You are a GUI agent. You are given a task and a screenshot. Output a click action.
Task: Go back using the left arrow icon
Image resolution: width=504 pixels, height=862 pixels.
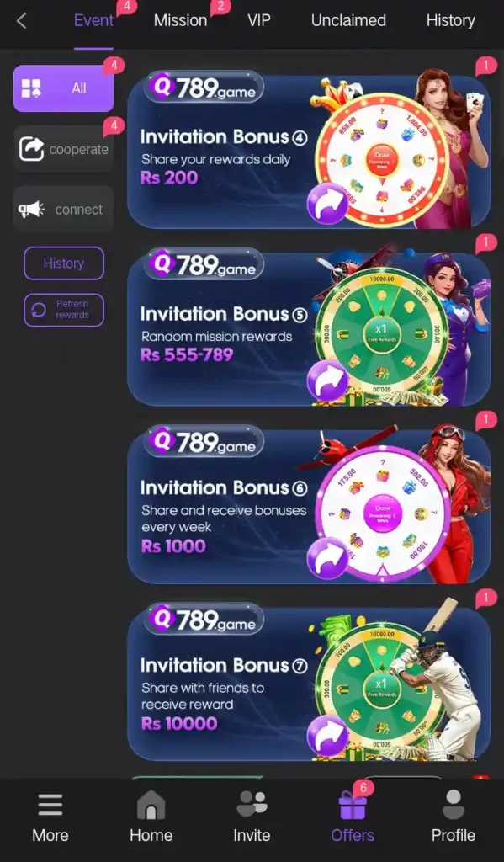pyautogui.click(x=21, y=21)
